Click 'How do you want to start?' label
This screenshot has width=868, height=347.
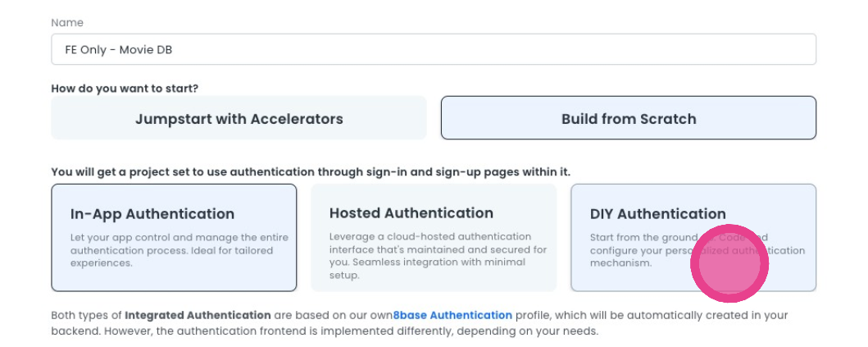(125, 88)
